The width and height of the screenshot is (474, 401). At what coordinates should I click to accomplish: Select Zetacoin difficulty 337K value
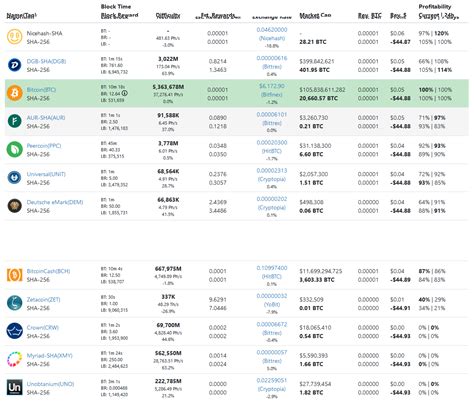point(168,297)
